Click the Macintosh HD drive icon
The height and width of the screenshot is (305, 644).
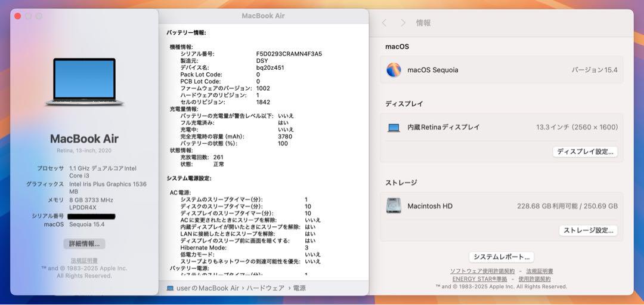point(394,205)
